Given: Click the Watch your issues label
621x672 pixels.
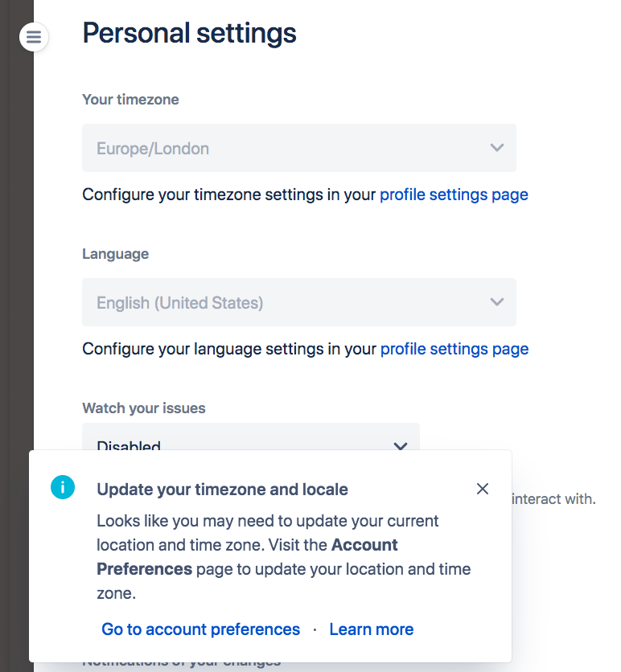Looking at the screenshot, I should tap(143, 408).
